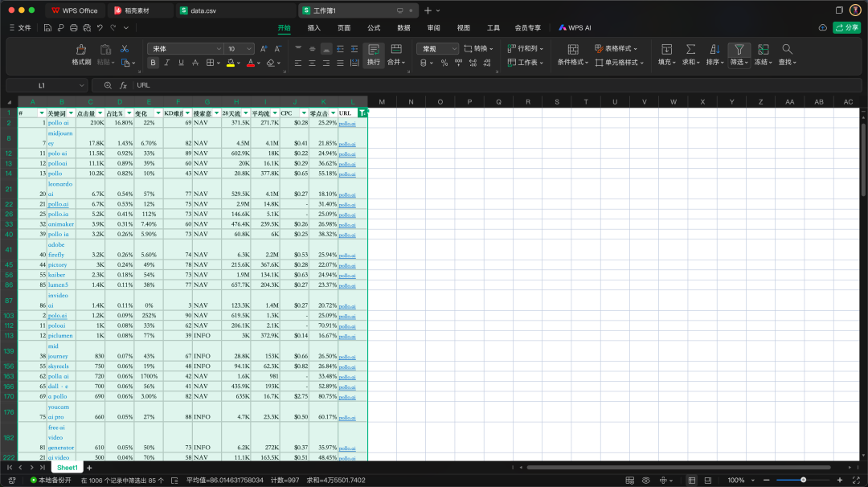Add a new sheet with plus button
Screen dimensions: 868x487
point(89,468)
